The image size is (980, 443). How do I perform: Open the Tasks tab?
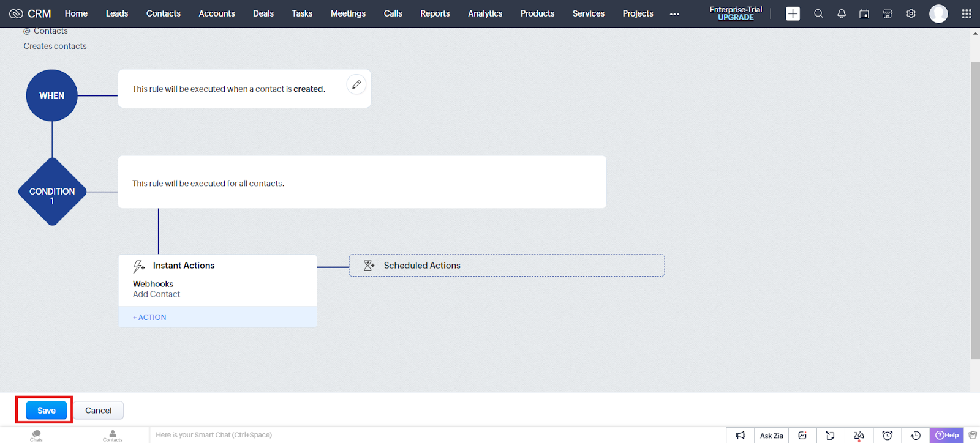click(302, 13)
